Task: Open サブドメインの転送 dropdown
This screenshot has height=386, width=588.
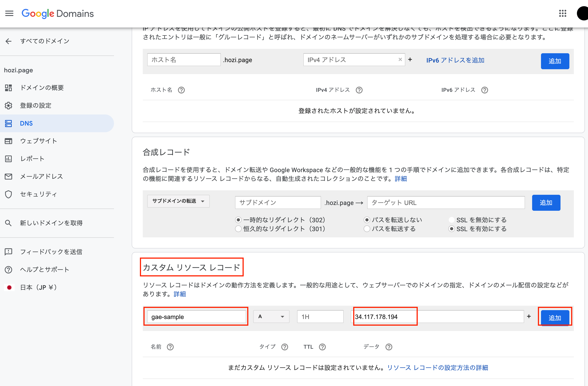Action: [178, 201]
